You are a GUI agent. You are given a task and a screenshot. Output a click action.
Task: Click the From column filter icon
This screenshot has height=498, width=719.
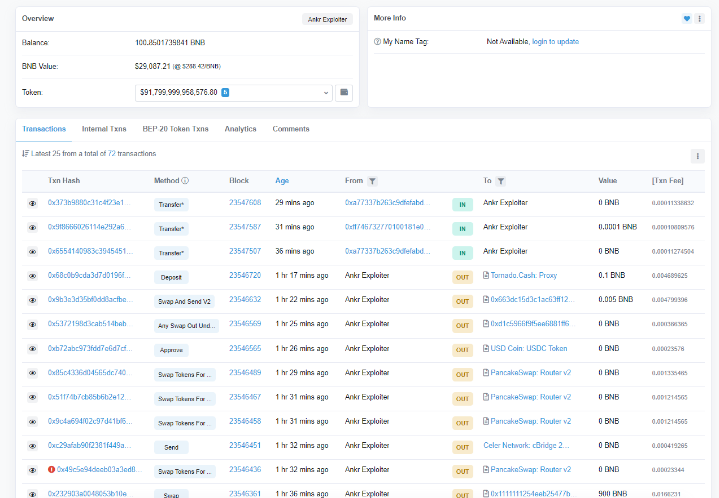pyautogui.click(x=372, y=181)
